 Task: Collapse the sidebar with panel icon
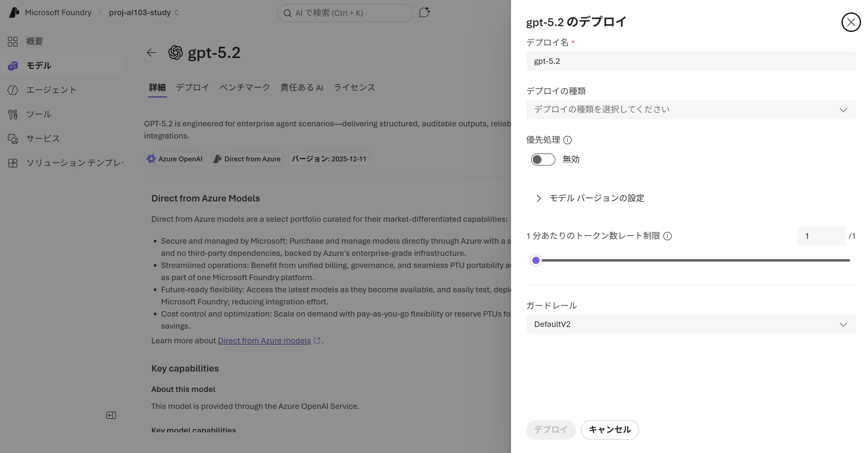(111, 415)
